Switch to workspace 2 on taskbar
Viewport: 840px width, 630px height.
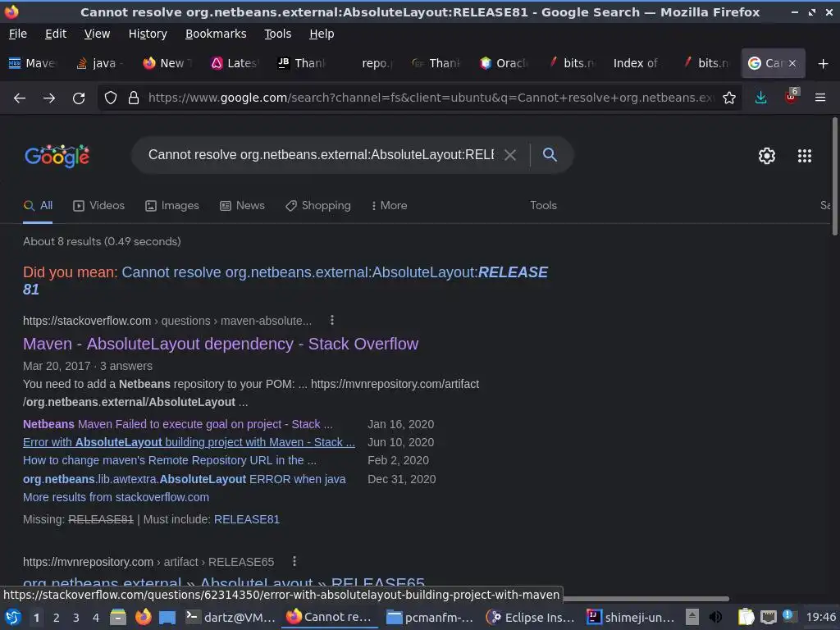coord(57,618)
